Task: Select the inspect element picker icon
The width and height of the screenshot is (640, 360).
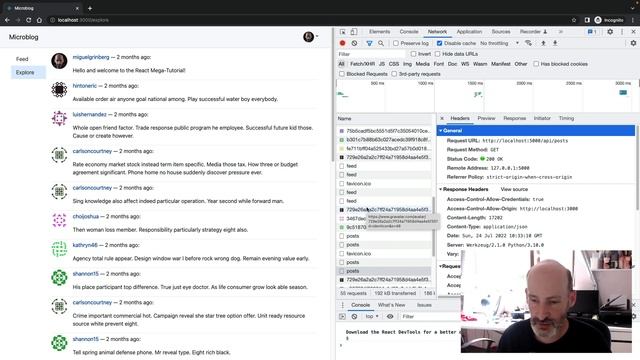Action: [342, 32]
